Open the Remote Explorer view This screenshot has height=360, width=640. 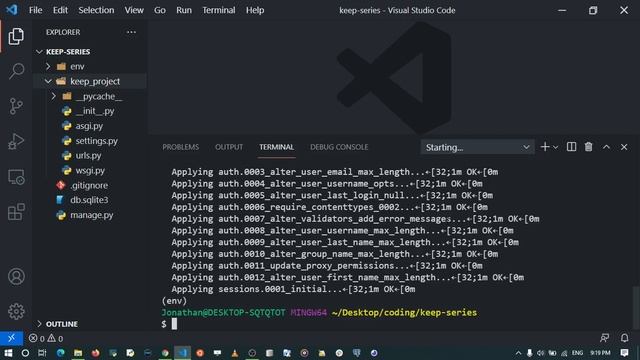pos(16,177)
